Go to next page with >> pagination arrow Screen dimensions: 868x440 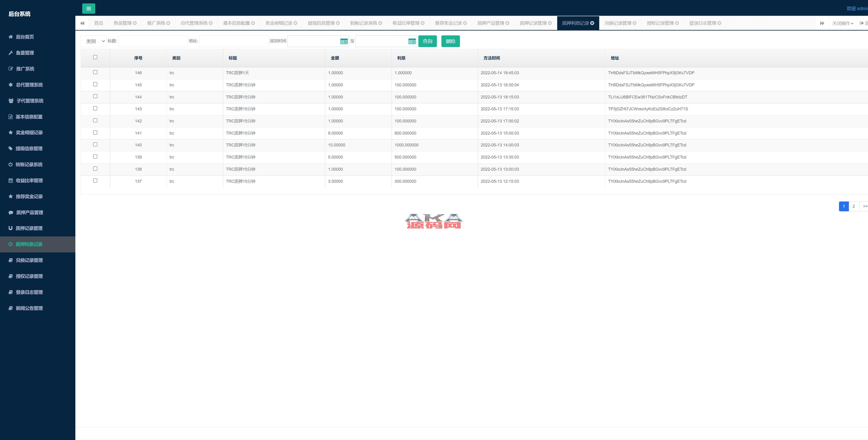[864, 206]
